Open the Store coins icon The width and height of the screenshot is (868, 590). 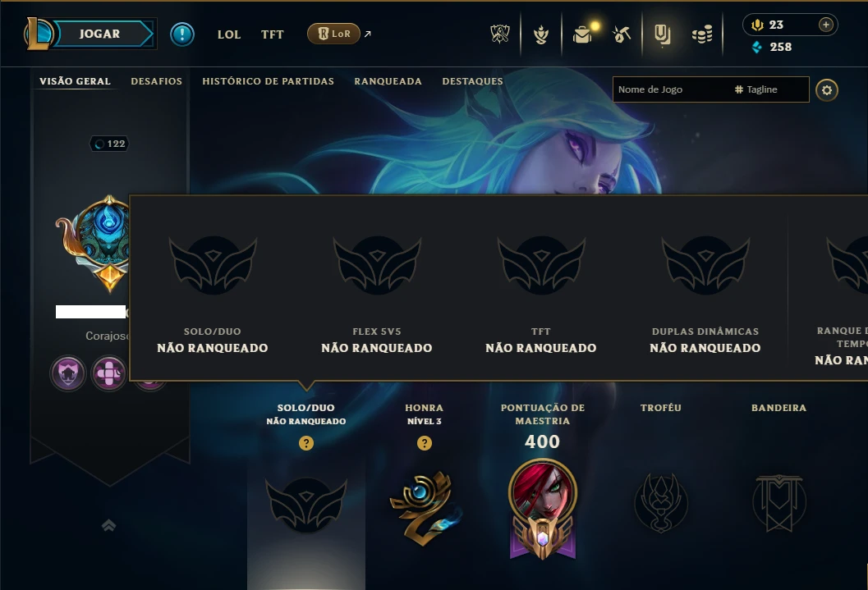tap(702, 34)
